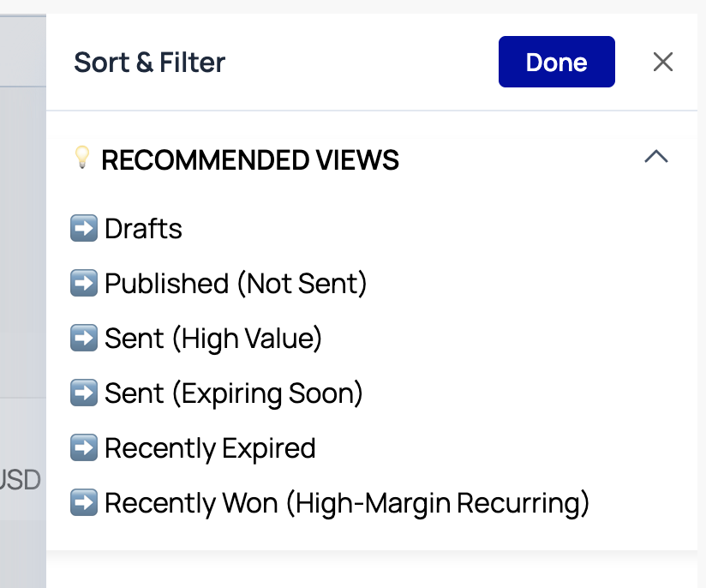
Task: Click the arrow icon next to Published (Not Sent)
Action: point(84,283)
